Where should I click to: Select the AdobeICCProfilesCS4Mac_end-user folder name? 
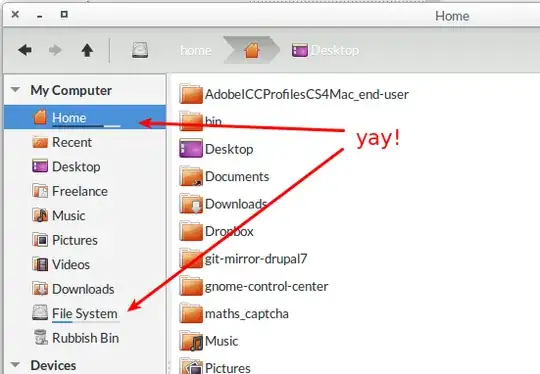(x=307, y=94)
